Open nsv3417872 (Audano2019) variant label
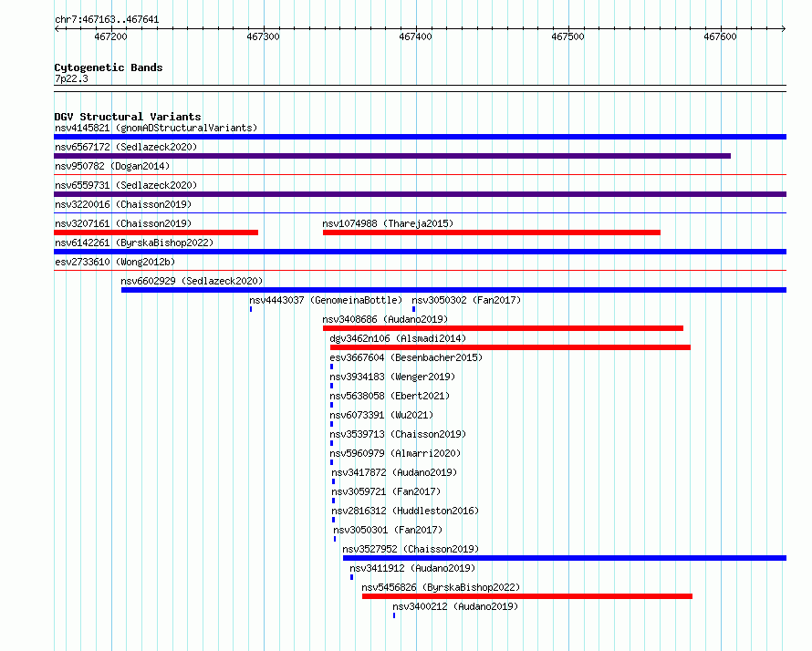The width and height of the screenshot is (812, 651). 394,472
